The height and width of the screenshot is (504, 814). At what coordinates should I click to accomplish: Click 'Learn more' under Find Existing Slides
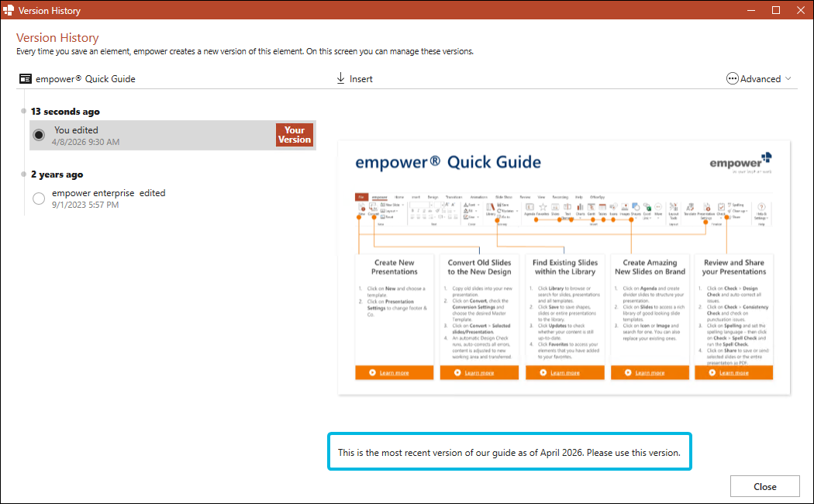pyautogui.click(x=565, y=373)
